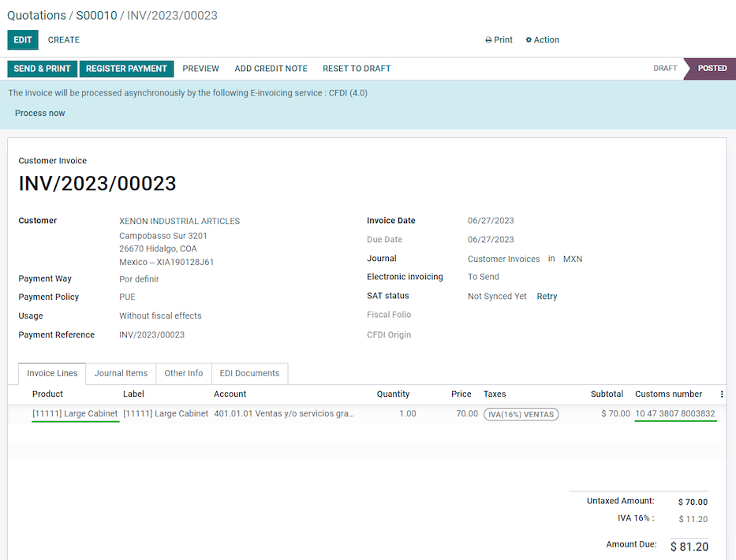Click ADD CREDIT NOTE
The height and width of the screenshot is (560, 736).
tap(271, 69)
